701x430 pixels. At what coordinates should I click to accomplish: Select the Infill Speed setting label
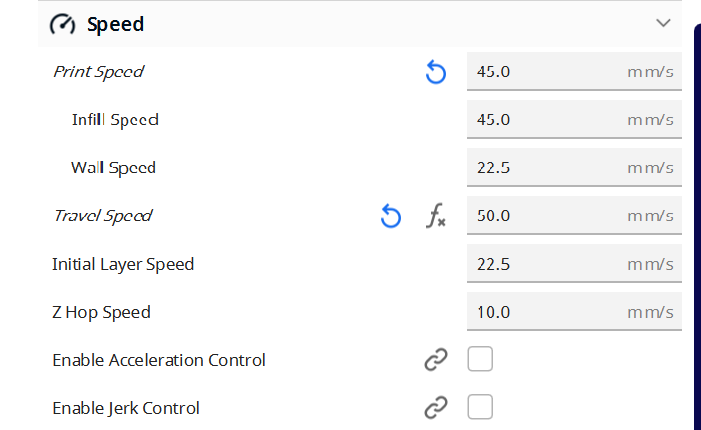point(115,120)
